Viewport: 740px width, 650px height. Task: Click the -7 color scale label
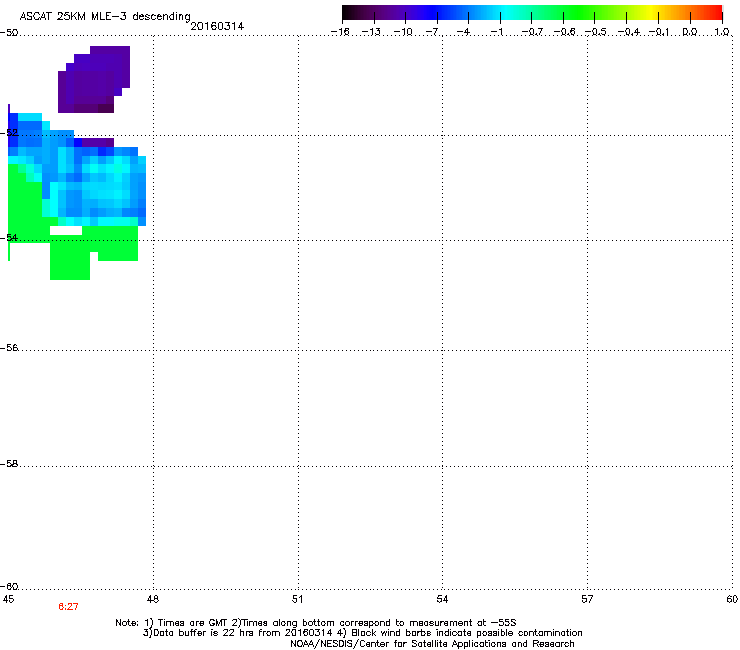tap(432, 32)
